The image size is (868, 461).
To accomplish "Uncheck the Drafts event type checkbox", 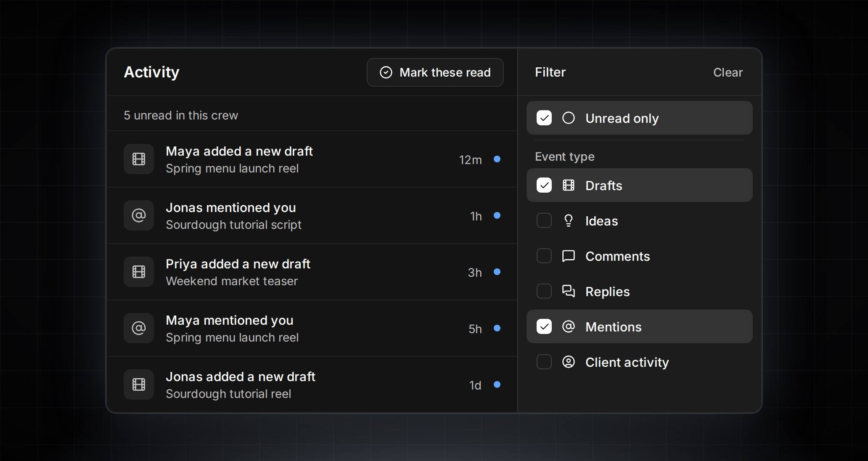I will pyautogui.click(x=544, y=185).
